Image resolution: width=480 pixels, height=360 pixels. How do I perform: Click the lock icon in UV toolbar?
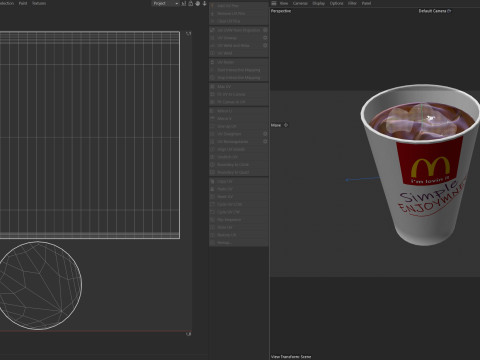click(191, 3)
